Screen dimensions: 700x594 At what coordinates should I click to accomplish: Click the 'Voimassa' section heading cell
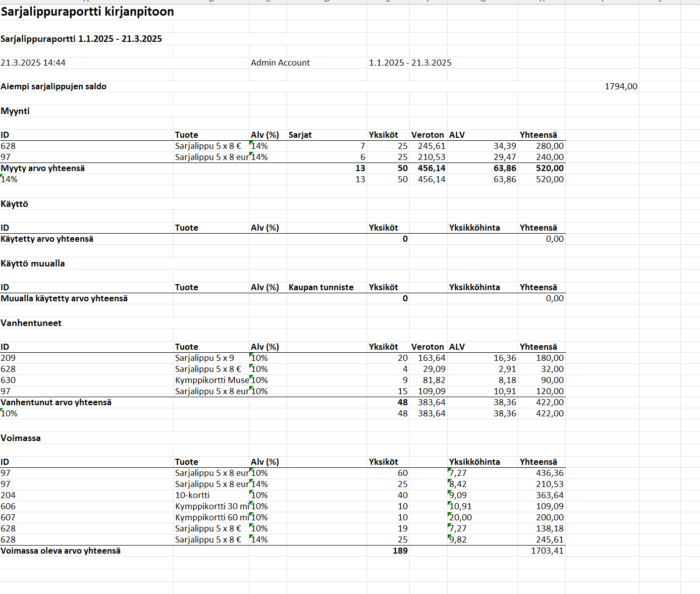click(x=21, y=438)
